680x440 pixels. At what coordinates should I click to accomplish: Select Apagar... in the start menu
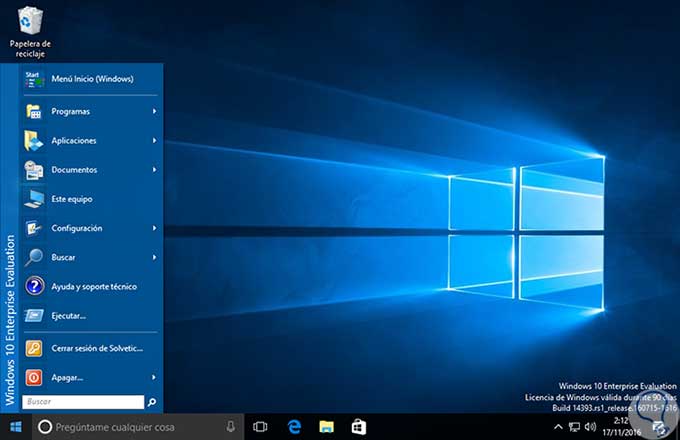tap(91, 377)
